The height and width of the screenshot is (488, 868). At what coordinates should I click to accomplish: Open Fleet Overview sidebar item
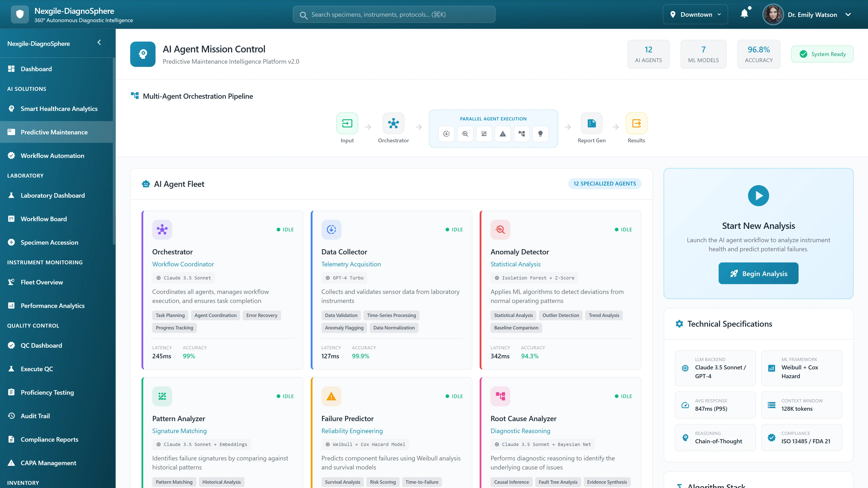(42, 282)
